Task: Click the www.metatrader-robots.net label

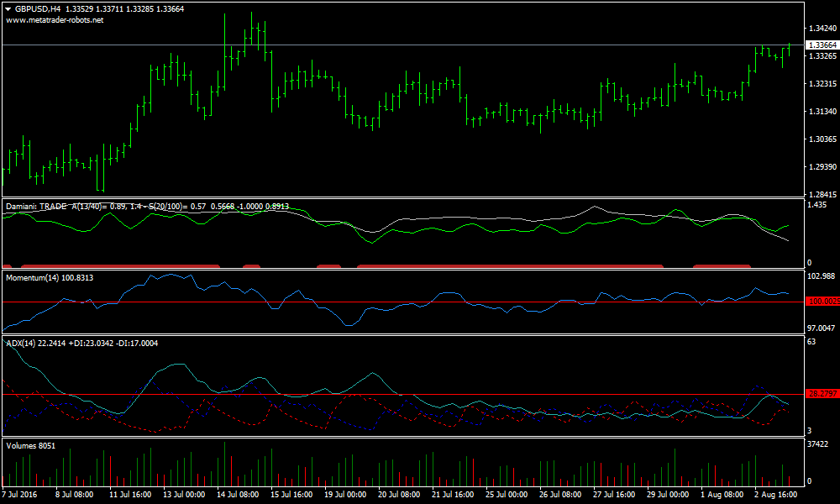Action: (55, 19)
